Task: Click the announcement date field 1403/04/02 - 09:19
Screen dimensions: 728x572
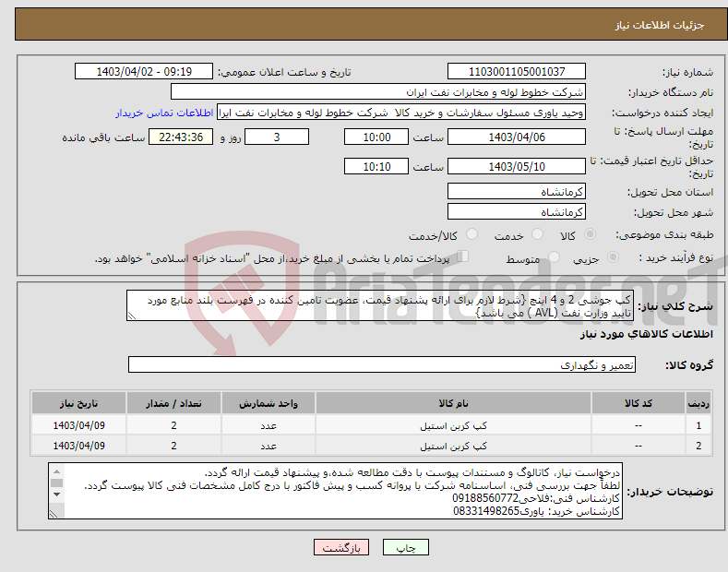Action: tap(144, 72)
